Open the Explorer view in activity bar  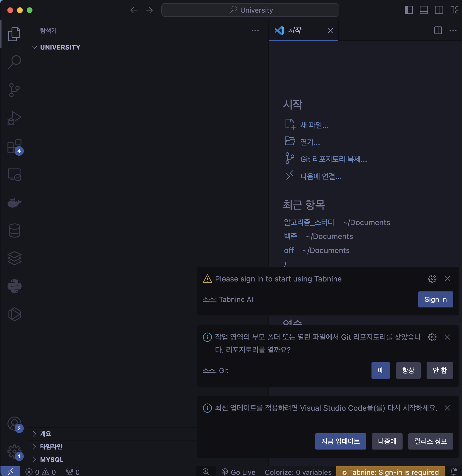pyautogui.click(x=14, y=34)
